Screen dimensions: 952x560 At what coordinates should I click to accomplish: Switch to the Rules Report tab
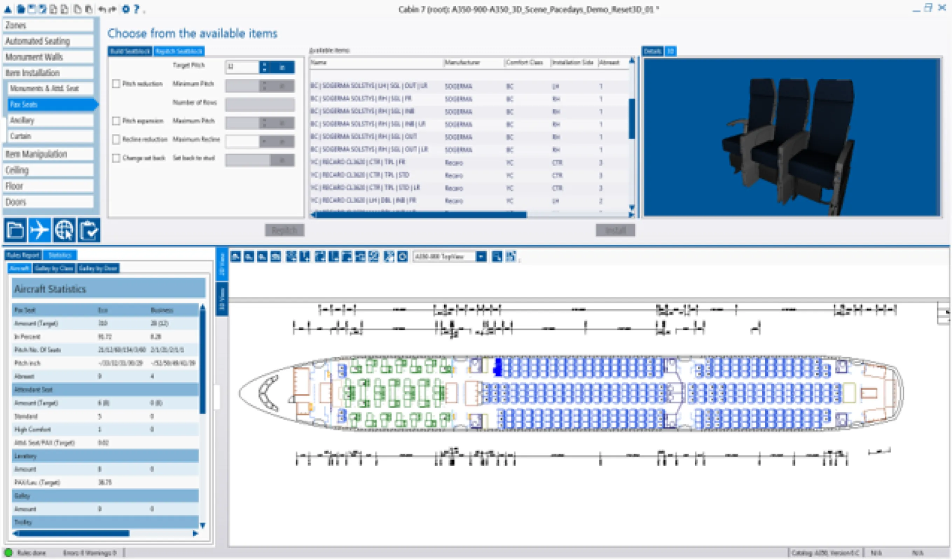point(23,255)
